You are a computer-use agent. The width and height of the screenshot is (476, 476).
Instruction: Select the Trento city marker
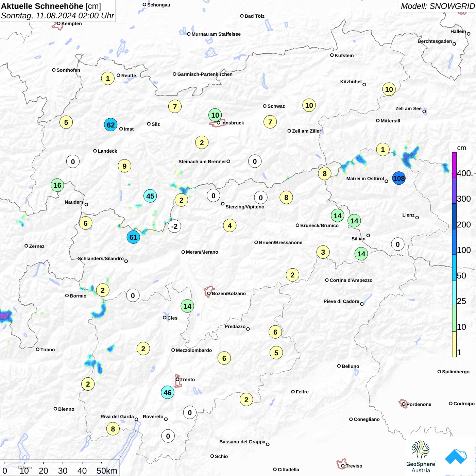tap(177, 379)
